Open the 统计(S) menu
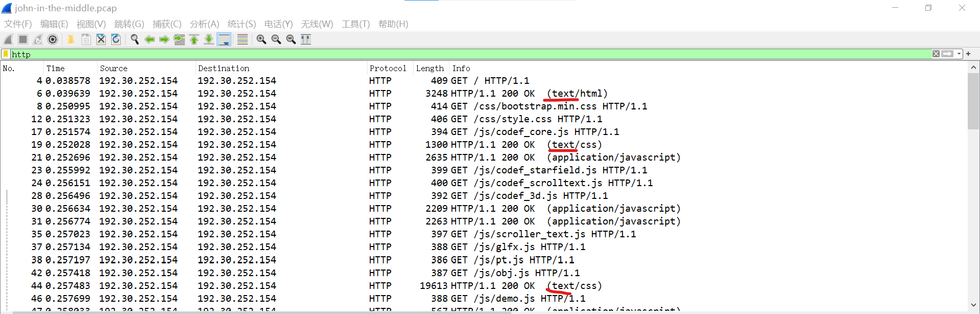 pyautogui.click(x=242, y=24)
